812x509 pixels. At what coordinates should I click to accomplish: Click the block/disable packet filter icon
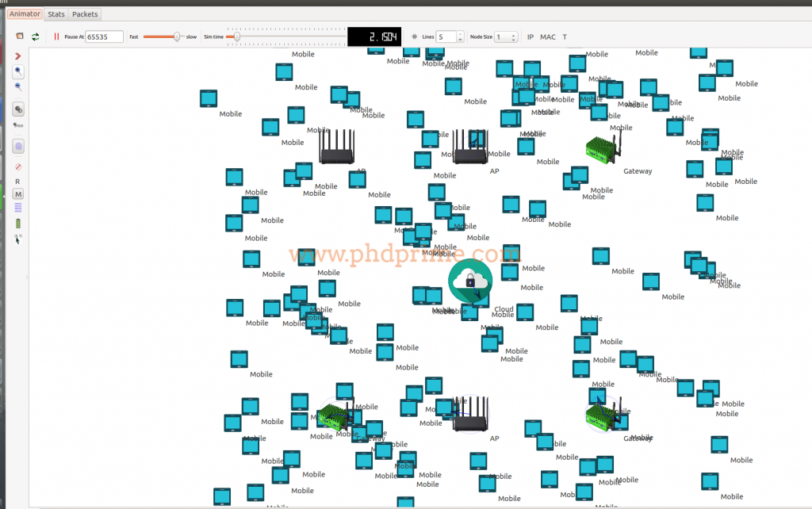point(17,166)
